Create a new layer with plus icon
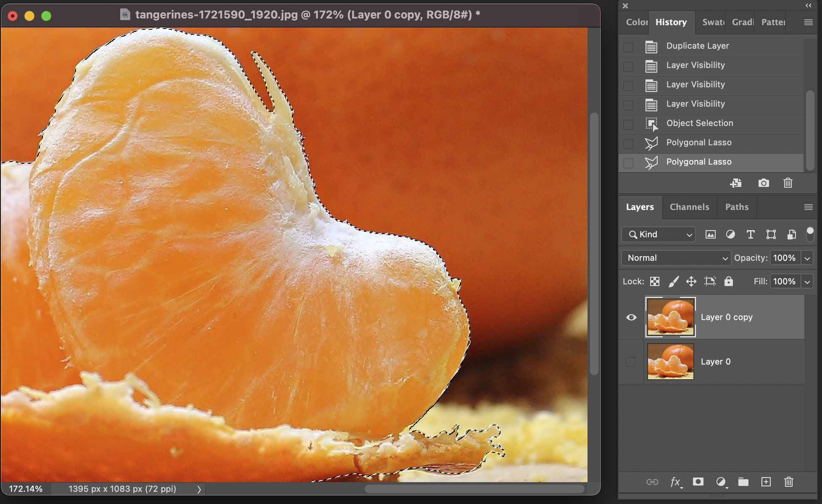The height and width of the screenshot is (504, 822). click(766, 482)
